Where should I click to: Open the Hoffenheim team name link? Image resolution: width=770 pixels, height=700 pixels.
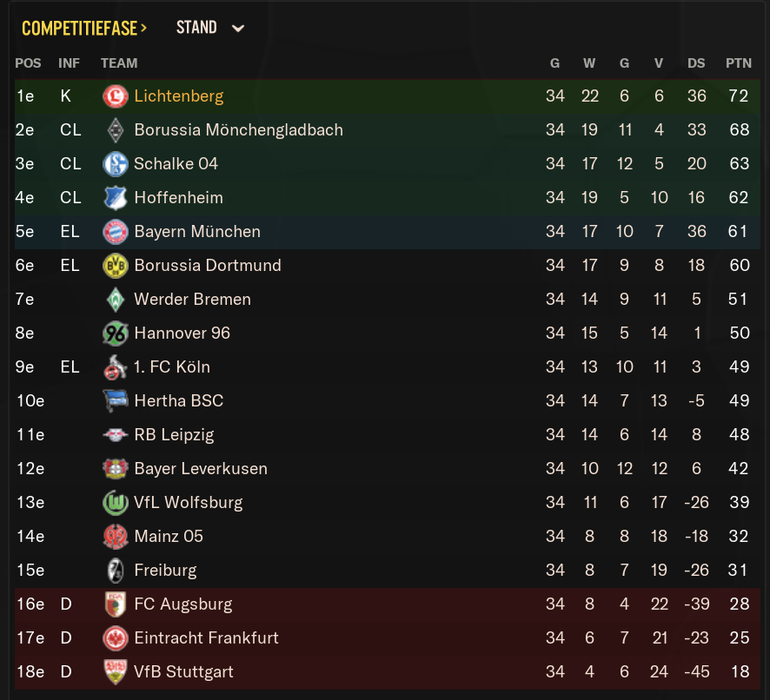click(179, 198)
